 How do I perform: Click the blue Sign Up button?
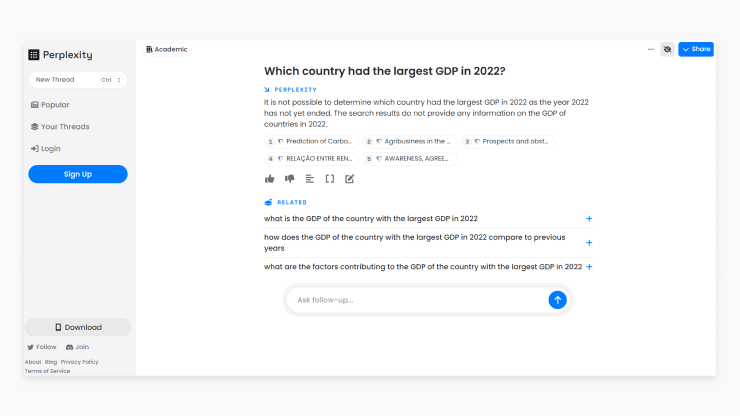click(x=78, y=174)
